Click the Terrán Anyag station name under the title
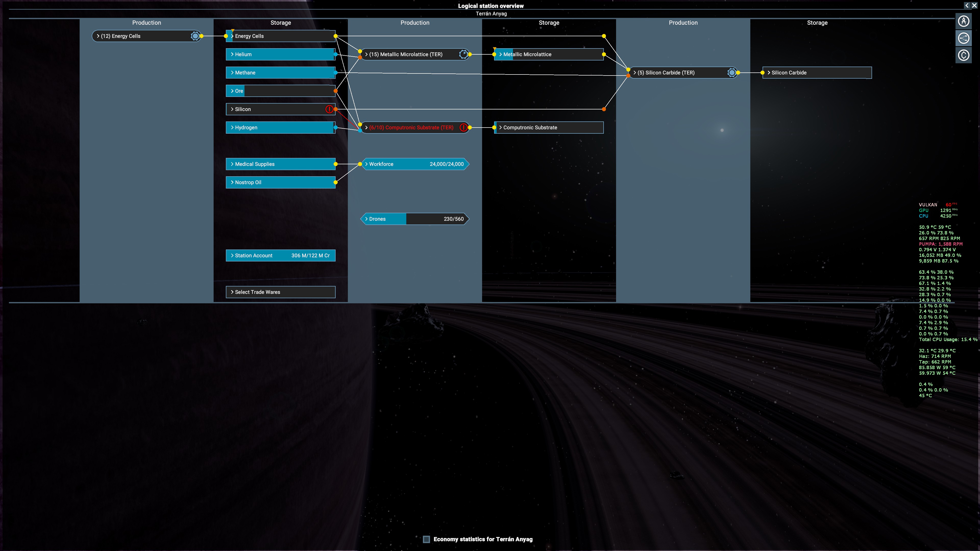The height and width of the screenshot is (551, 980). tap(491, 14)
